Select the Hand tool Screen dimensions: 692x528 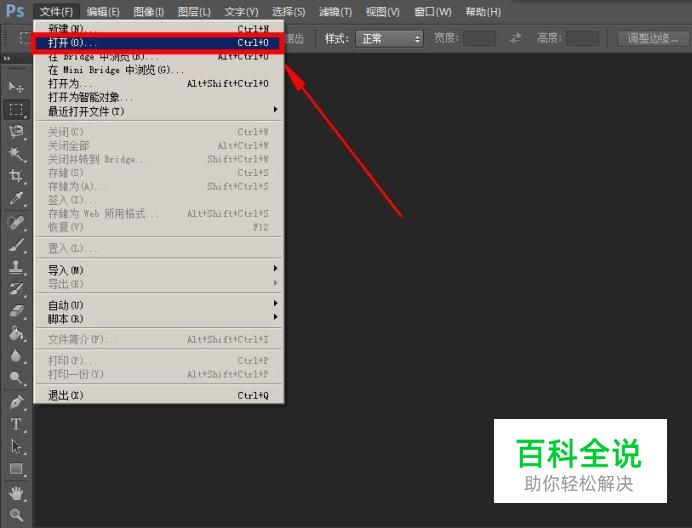[16, 493]
